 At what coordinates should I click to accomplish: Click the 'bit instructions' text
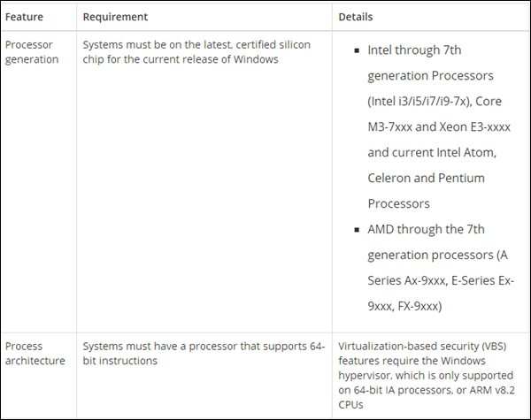click(x=120, y=361)
